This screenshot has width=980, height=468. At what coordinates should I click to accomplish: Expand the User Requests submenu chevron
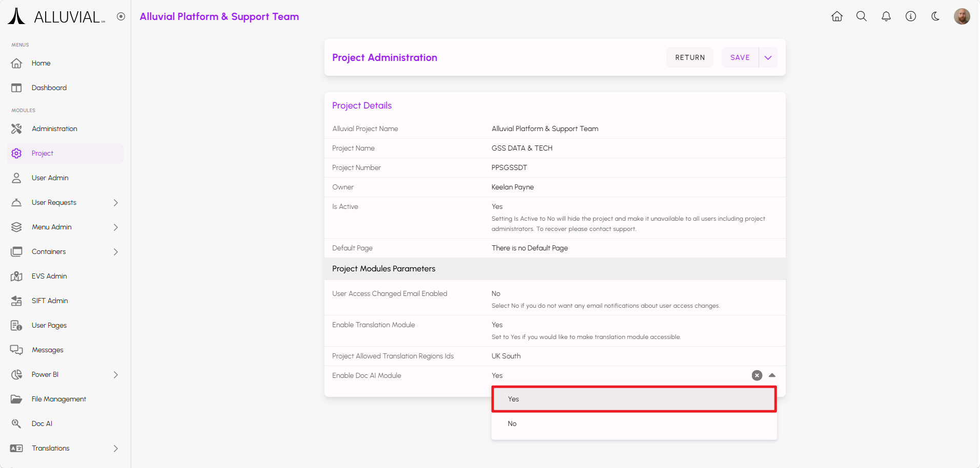[x=116, y=203]
